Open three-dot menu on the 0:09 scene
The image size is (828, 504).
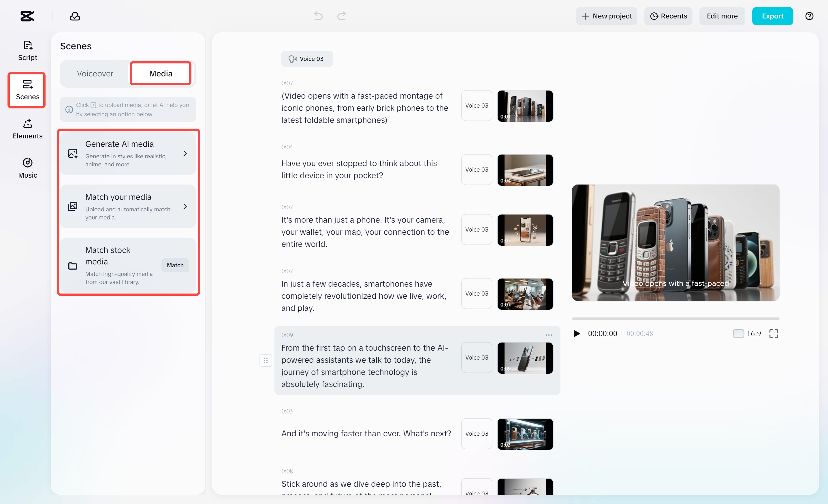pyautogui.click(x=549, y=335)
